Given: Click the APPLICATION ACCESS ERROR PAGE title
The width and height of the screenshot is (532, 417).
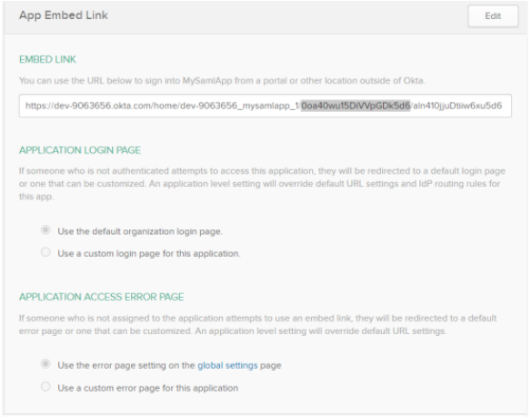Looking at the screenshot, I should pos(102,297).
